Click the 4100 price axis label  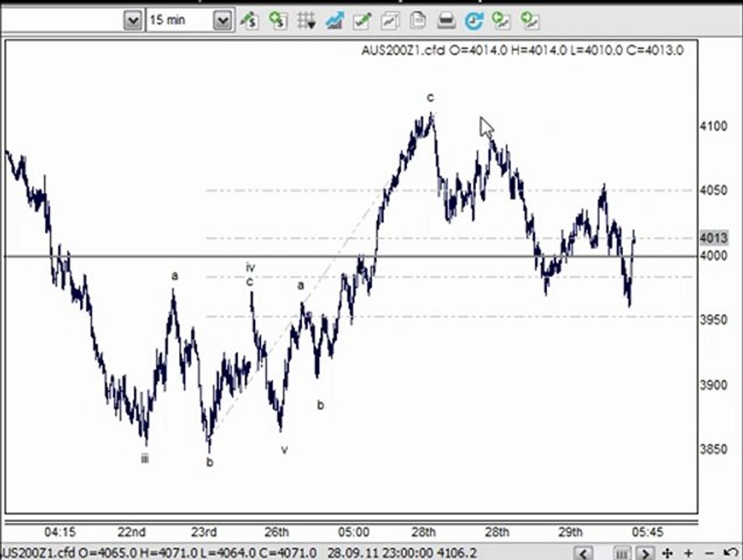pos(713,126)
